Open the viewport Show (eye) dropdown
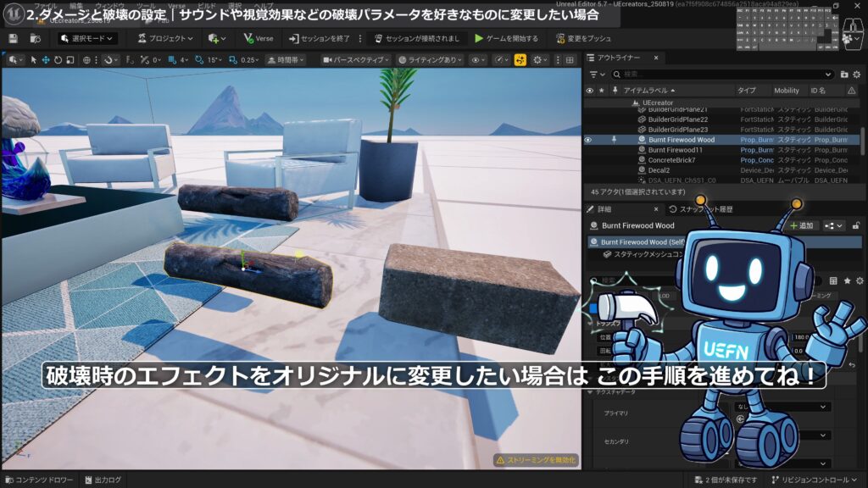Screen dimensions: 868x488 [478, 60]
